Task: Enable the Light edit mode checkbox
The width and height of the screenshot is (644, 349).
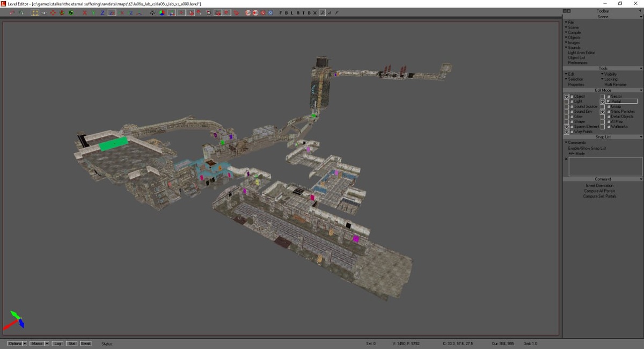Action: tap(572, 101)
